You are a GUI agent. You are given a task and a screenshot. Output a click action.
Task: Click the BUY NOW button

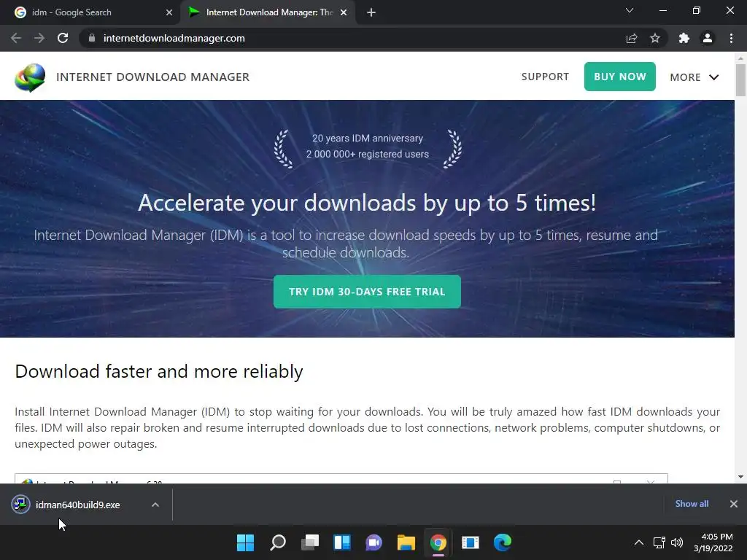[620, 76]
